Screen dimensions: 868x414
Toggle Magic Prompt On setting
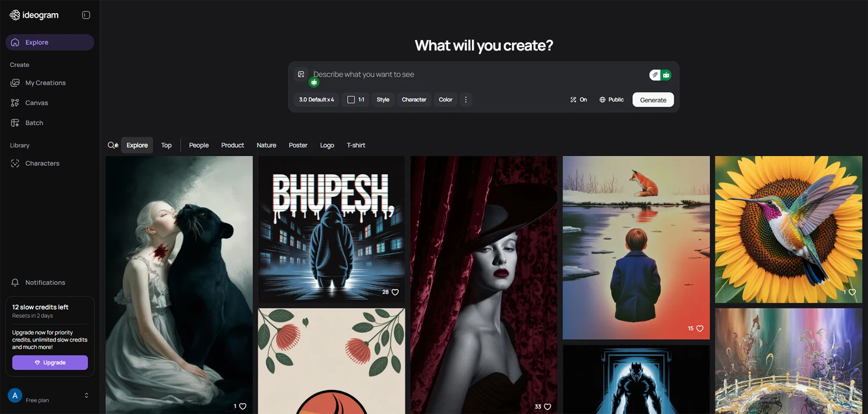pyautogui.click(x=579, y=100)
